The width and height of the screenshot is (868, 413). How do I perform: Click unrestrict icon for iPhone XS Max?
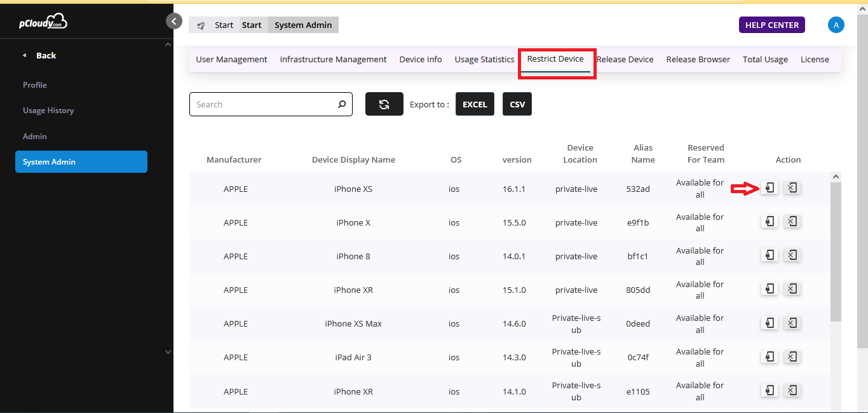click(x=792, y=323)
